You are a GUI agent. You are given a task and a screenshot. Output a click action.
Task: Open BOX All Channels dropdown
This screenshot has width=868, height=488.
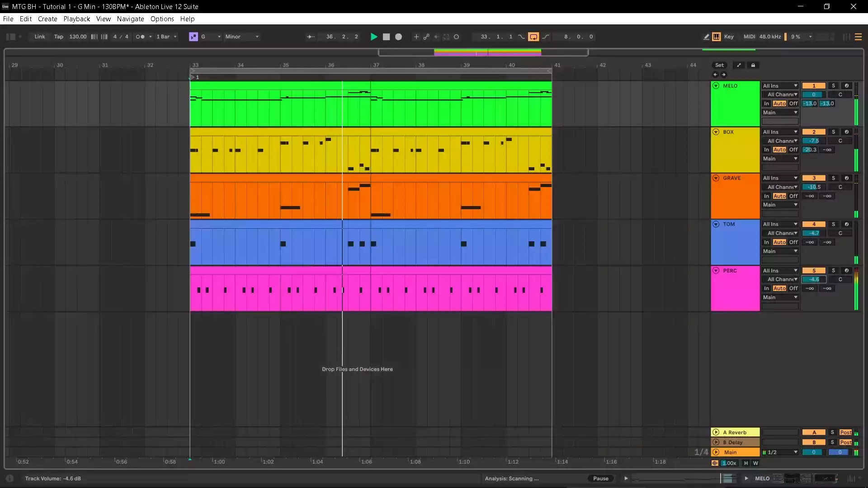[x=780, y=141]
